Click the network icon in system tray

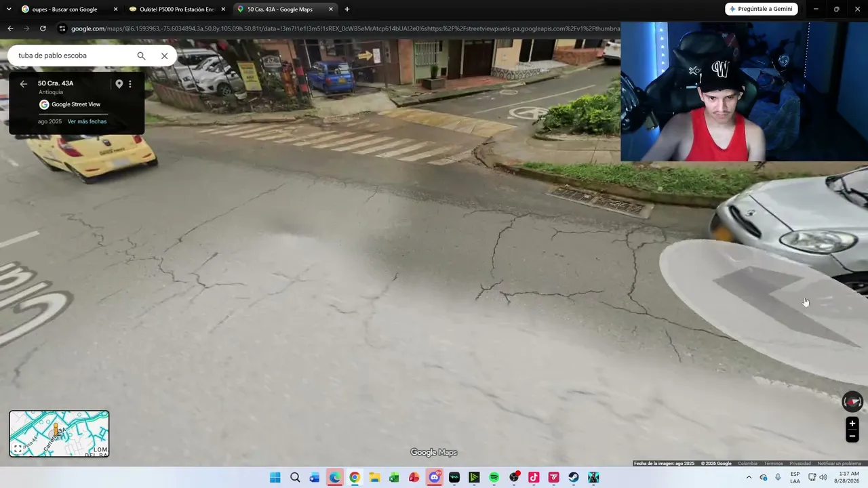[812, 477]
